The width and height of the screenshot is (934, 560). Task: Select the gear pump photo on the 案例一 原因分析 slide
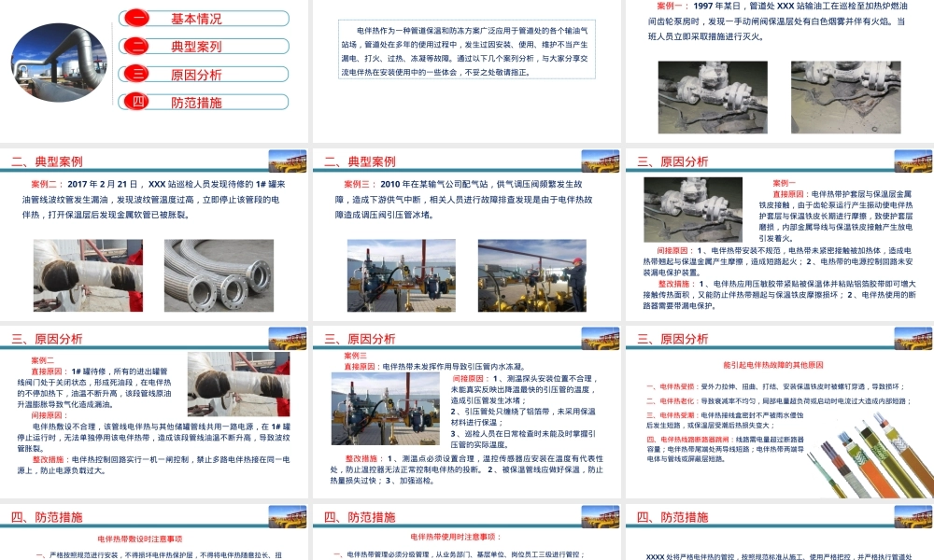point(693,209)
